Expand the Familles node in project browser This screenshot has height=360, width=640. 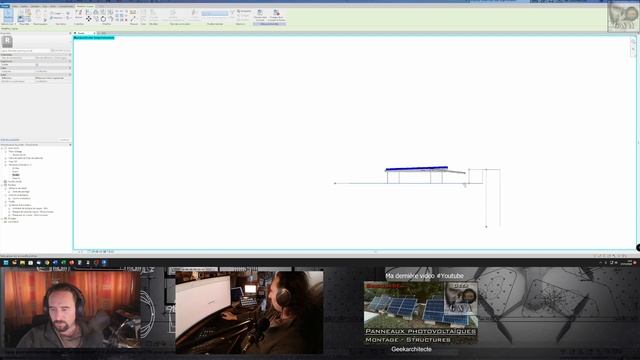tap(2, 185)
